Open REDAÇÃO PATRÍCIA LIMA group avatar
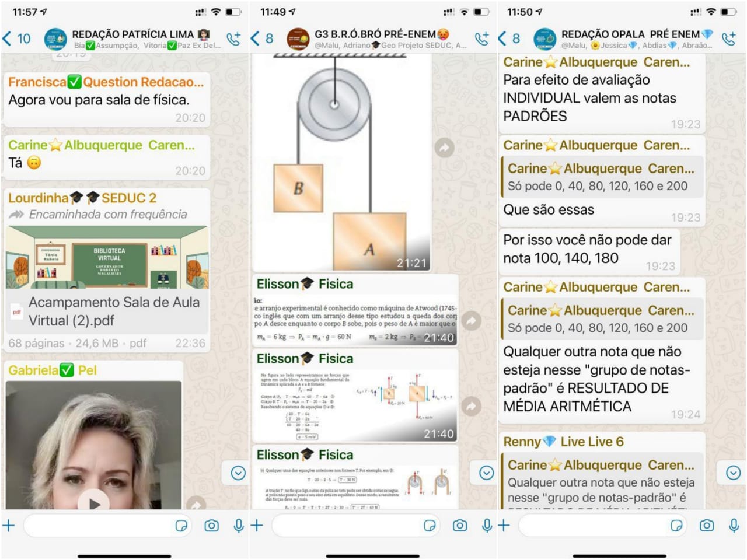Image resolution: width=747 pixels, height=560 pixels. pos(55,39)
